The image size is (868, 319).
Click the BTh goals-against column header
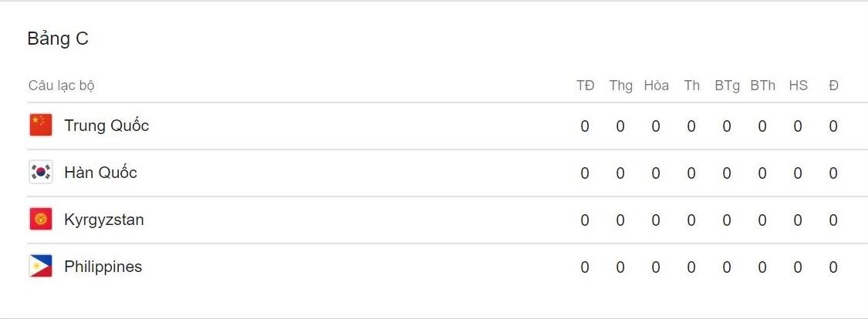(762, 86)
